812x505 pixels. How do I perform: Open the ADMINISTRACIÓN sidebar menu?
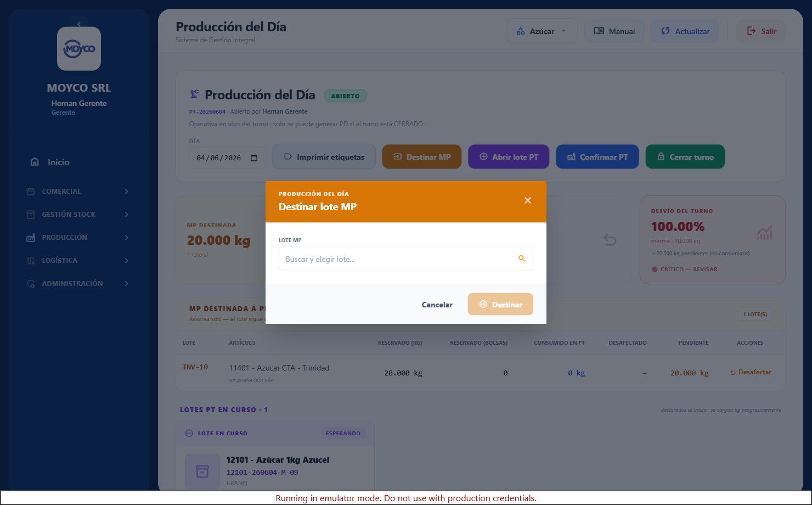[x=78, y=284]
